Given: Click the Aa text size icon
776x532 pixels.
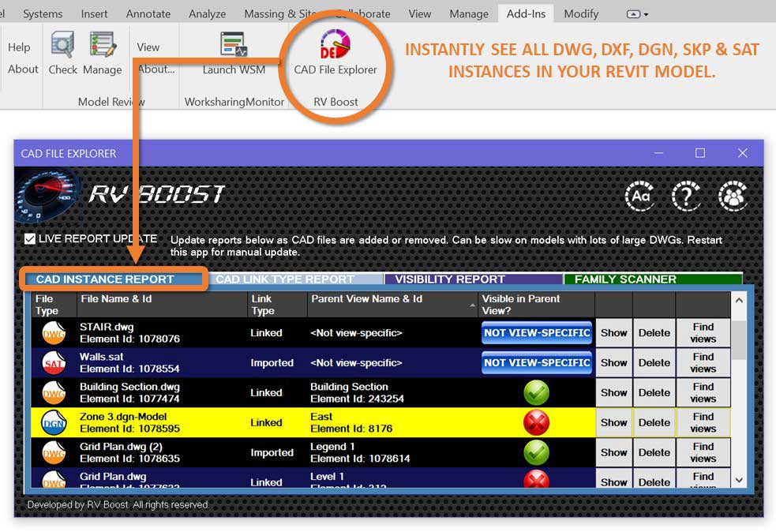Looking at the screenshot, I should pyautogui.click(x=640, y=196).
